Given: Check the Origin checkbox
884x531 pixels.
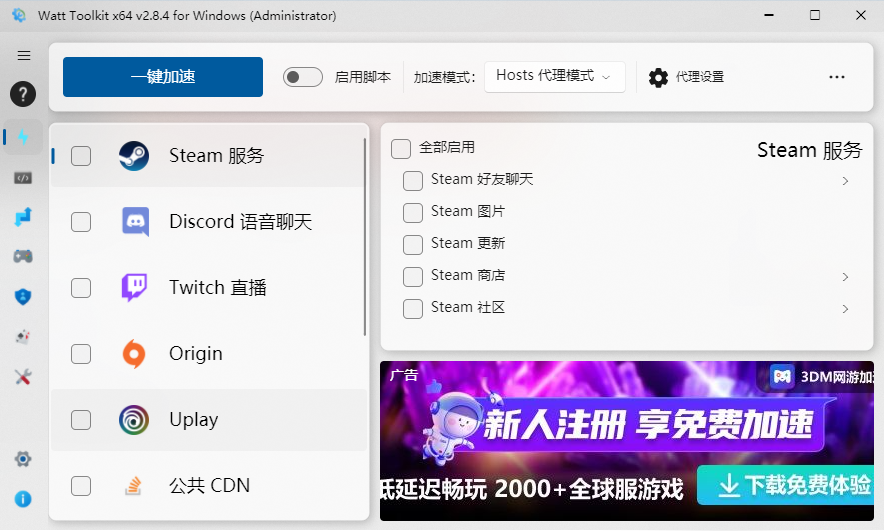Looking at the screenshot, I should pos(81,354).
